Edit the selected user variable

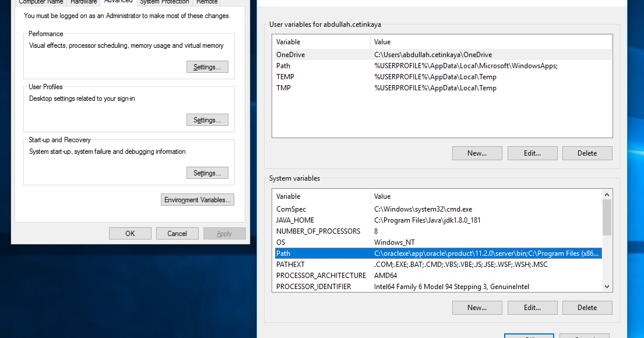(532, 153)
